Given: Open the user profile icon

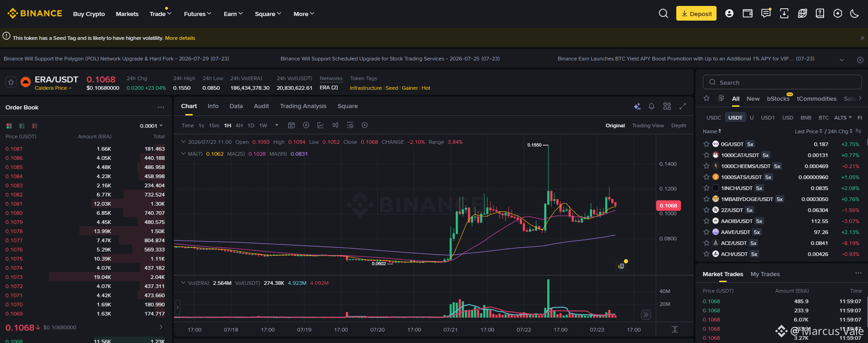Looking at the screenshot, I should pos(729,14).
